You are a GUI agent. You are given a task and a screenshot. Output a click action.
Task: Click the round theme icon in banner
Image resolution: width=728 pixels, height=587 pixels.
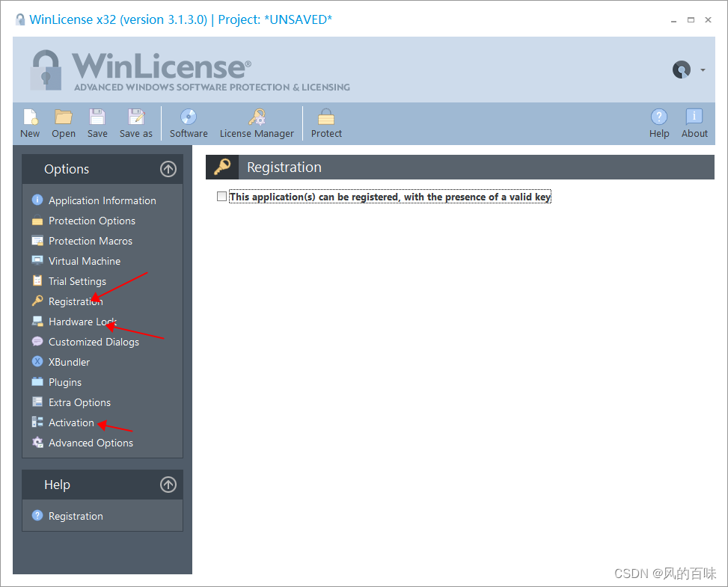coord(681,70)
